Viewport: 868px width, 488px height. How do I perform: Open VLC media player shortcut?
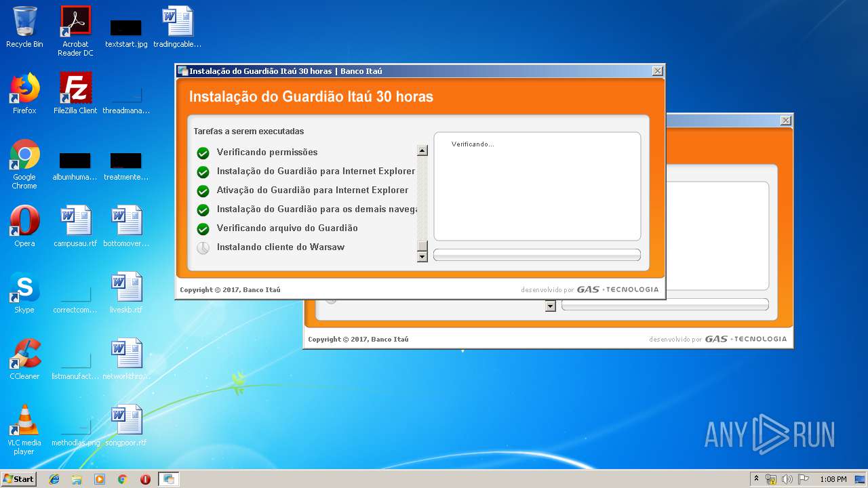tap(24, 430)
